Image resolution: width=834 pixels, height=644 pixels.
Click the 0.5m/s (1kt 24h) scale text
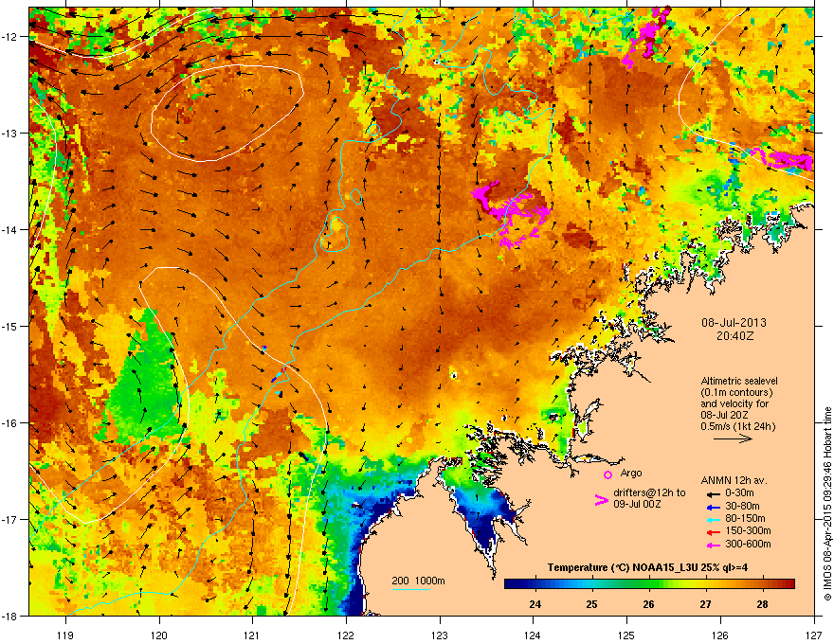[x=738, y=426]
